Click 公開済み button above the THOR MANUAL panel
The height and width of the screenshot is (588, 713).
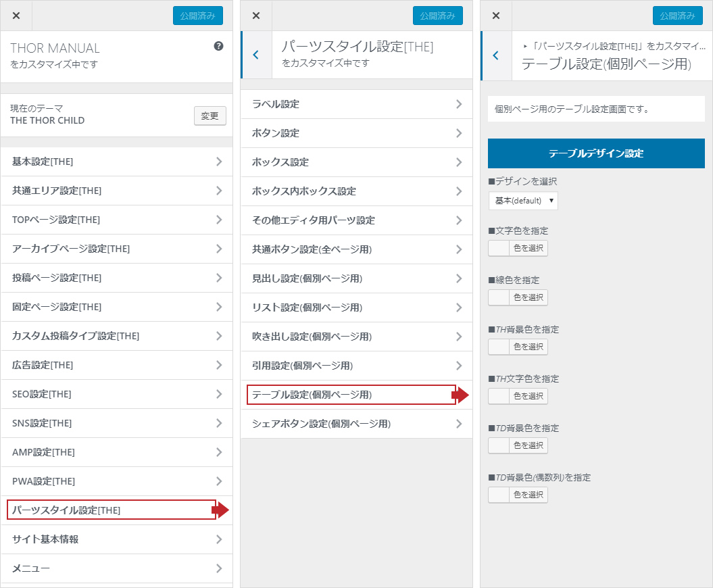[x=197, y=16]
